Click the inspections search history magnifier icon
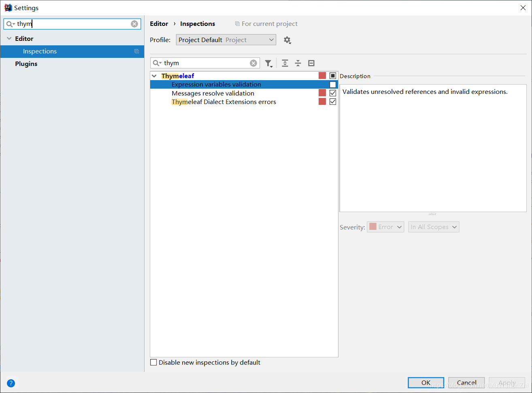 click(x=157, y=63)
